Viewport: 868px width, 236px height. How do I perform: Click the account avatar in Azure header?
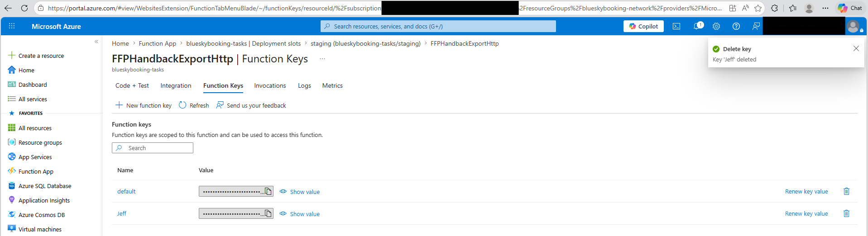pos(853,26)
